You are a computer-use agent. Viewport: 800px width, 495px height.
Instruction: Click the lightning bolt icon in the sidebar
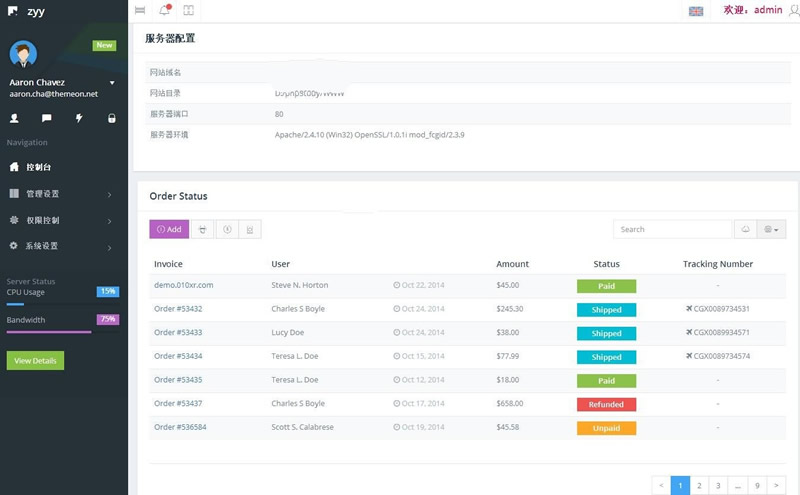[x=79, y=118]
